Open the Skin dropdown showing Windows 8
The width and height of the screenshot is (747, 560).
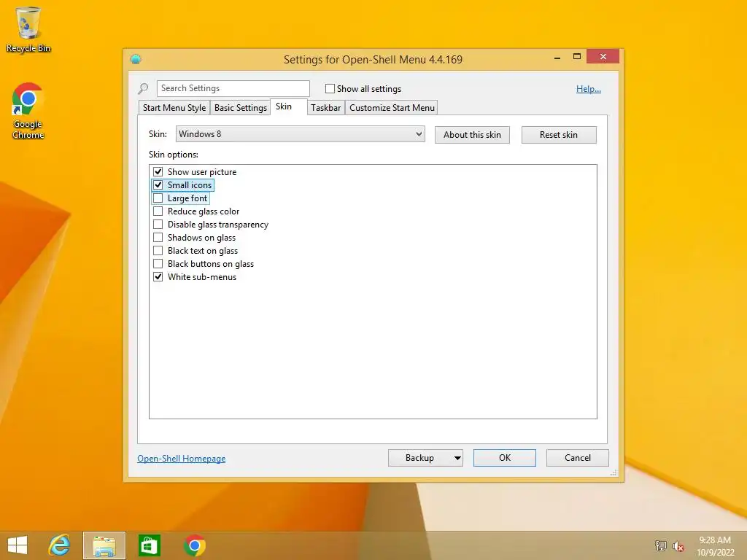coord(300,134)
